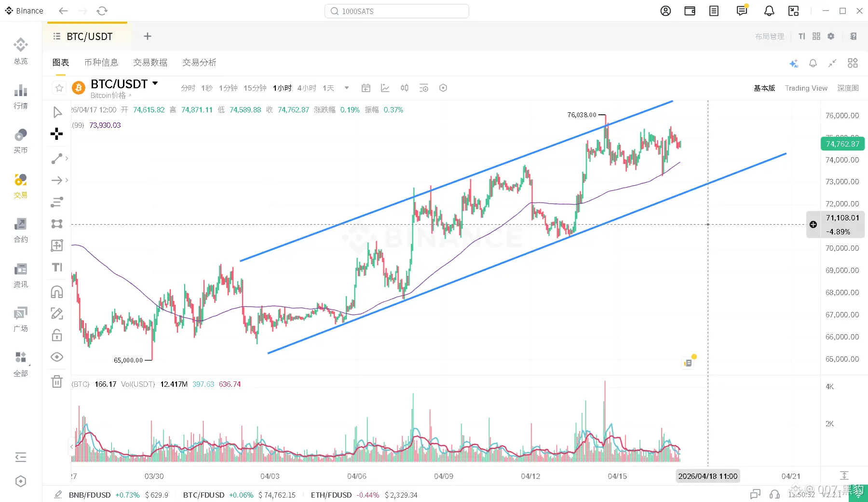Select the arrow ray drawing tool

click(x=57, y=180)
